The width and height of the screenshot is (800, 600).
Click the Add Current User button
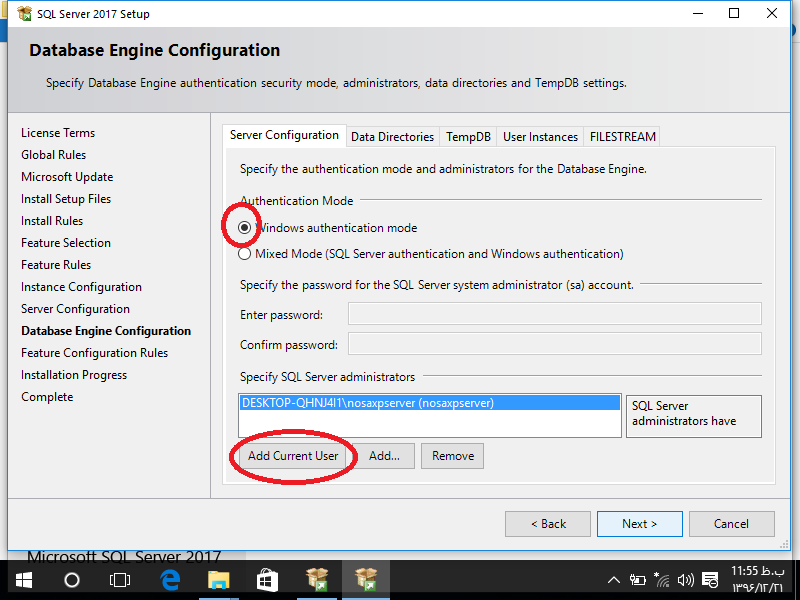[x=293, y=456]
